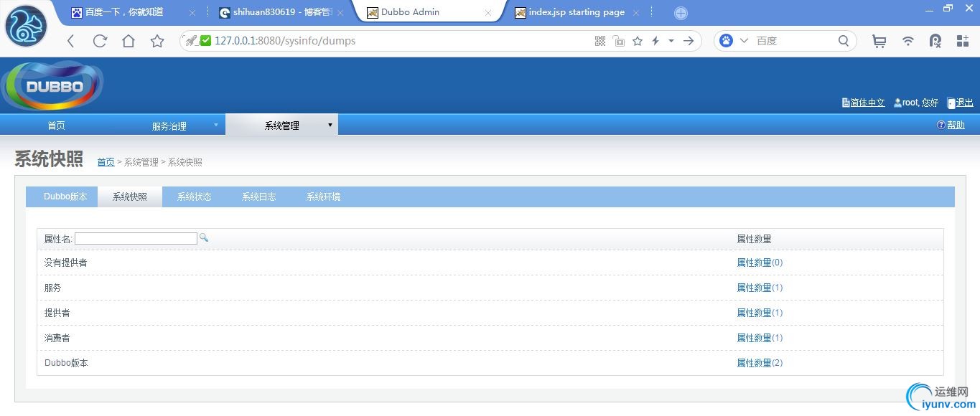Select the 系统环境 sub-tab

click(324, 197)
